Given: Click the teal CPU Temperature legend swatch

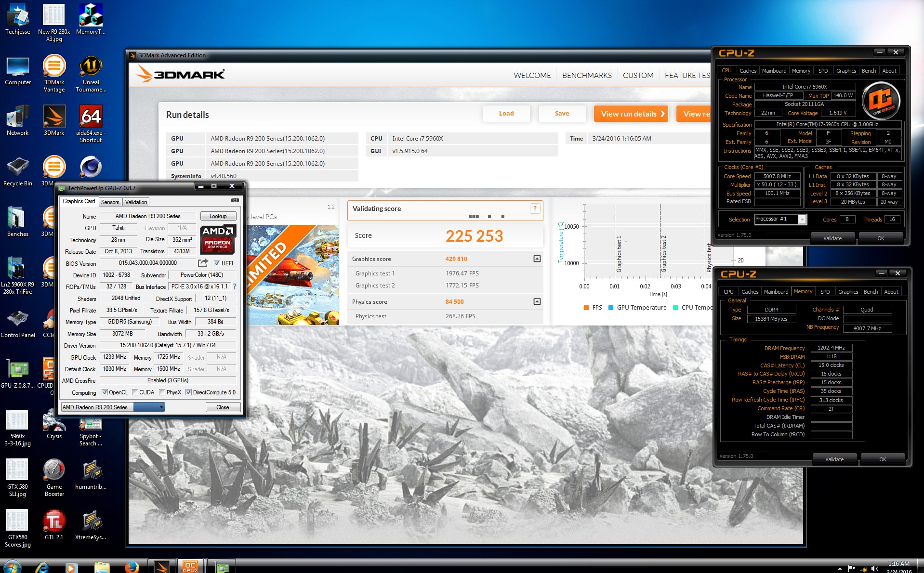Looking at the screenshot, I should click(675, 308).
